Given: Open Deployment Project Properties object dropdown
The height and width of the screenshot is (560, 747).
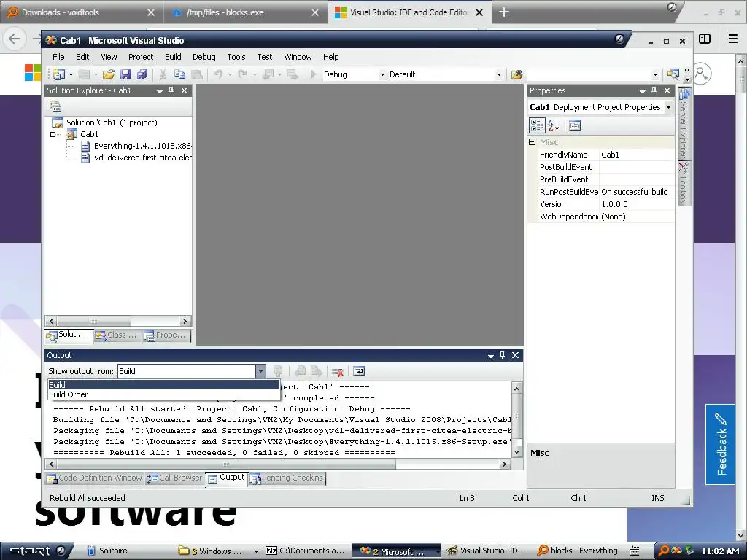Looking at the screenshot, I should point(668,107).
